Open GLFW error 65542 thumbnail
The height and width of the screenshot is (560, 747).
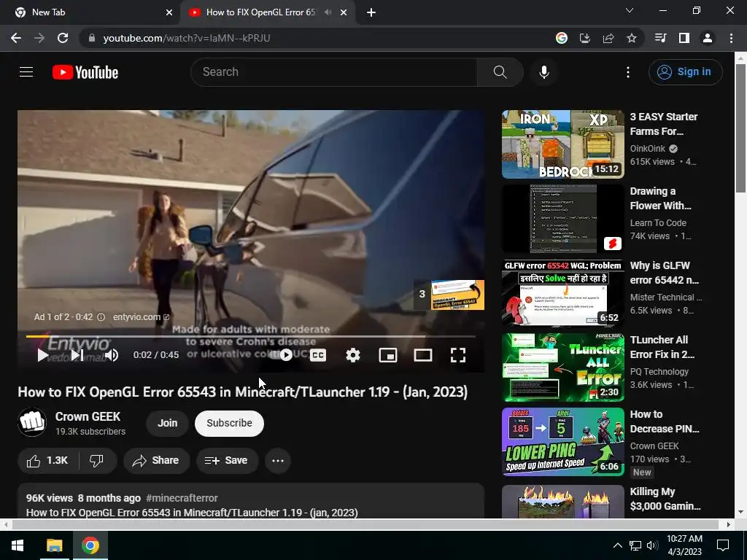[x=562, y=293]
